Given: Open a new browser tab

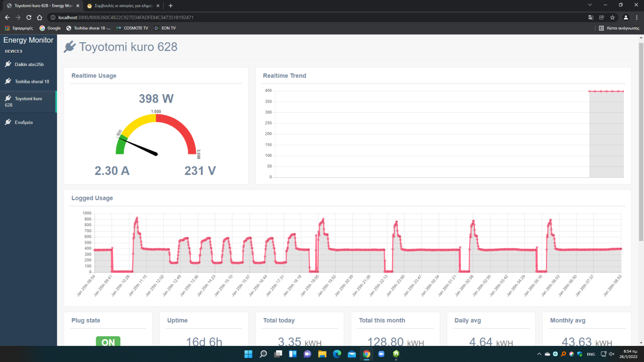Looking at the screenshot, I should (x=171, y=6).
